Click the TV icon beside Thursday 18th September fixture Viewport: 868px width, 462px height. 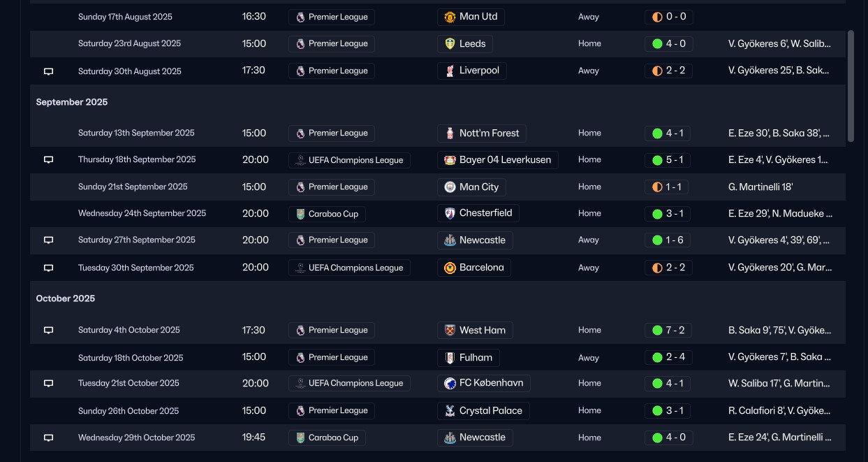(x=49, y=160)
